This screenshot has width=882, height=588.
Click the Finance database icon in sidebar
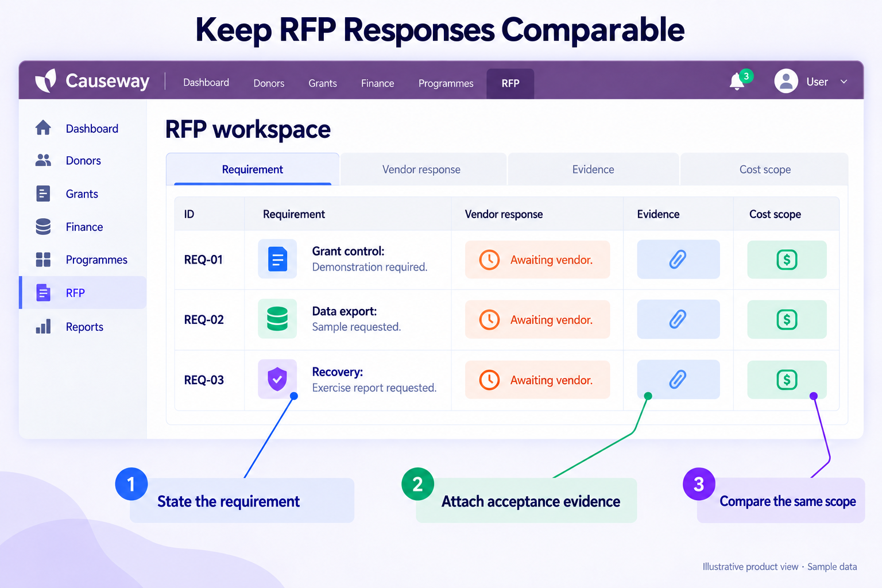tap(43, 227)
